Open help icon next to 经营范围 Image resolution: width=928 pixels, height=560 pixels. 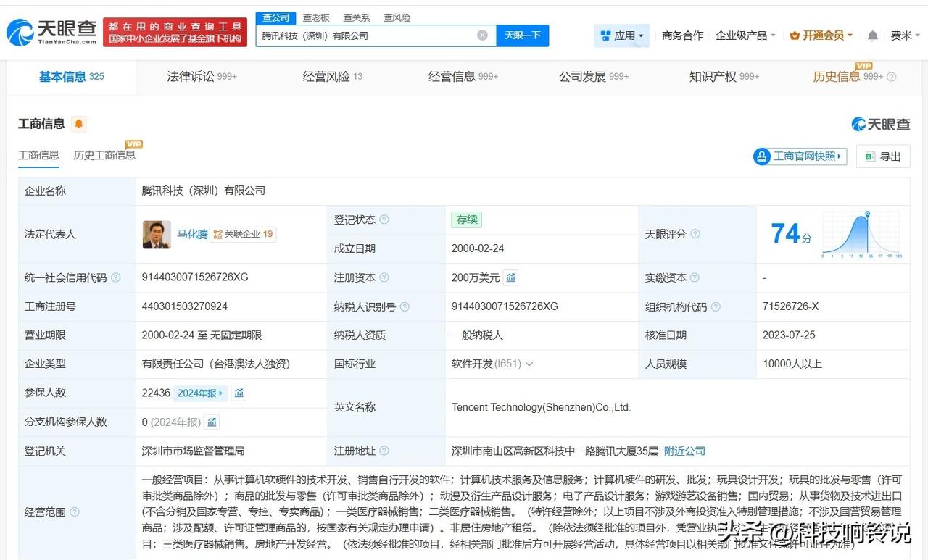click(x=75, y=512)
